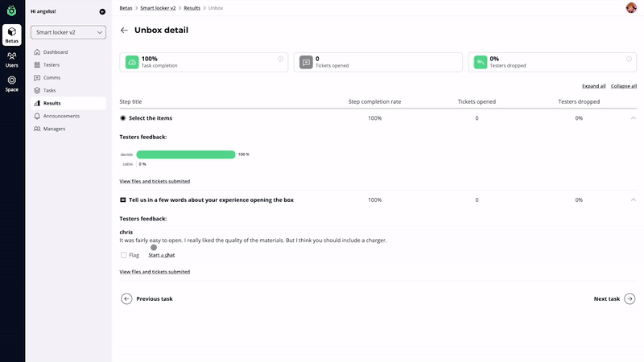Go to Testers in the sidebar

pyautogui.click(x=51, y=65)
